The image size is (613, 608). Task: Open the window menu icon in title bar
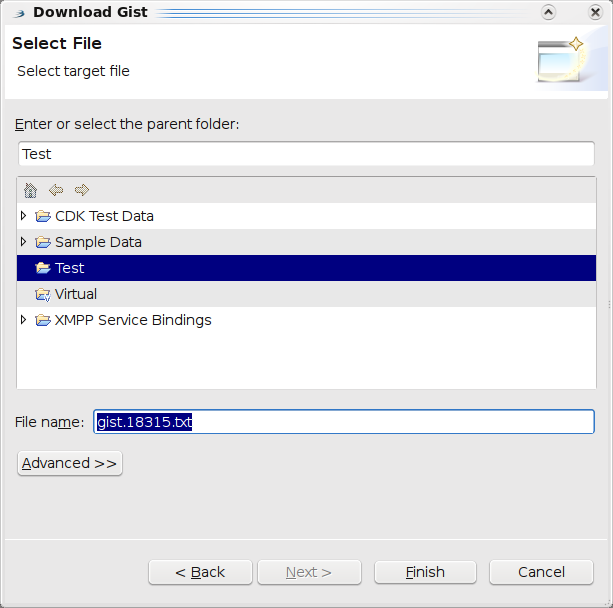coord(20,12)
